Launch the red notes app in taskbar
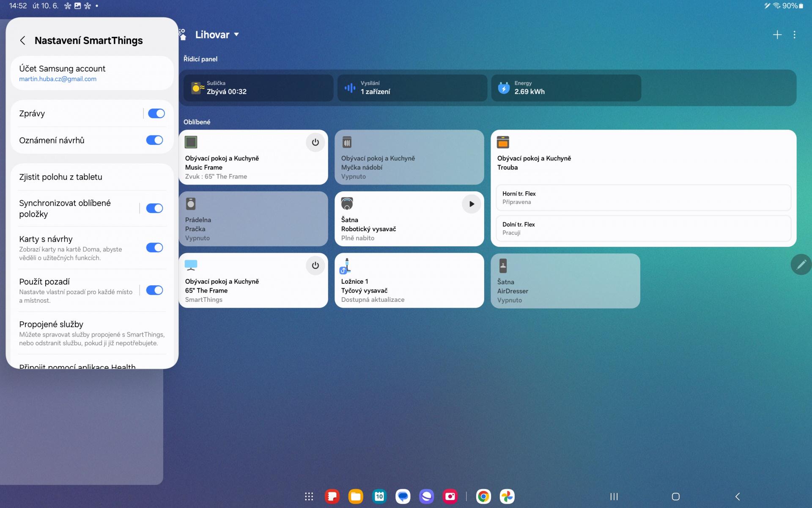This screenshot has height=508, width=812. pos(332,496)
